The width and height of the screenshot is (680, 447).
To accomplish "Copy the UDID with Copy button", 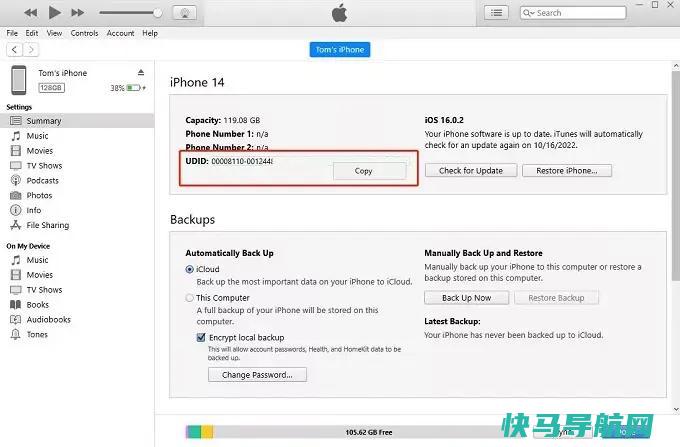I will pyautogui.click(x=369, y=171).
